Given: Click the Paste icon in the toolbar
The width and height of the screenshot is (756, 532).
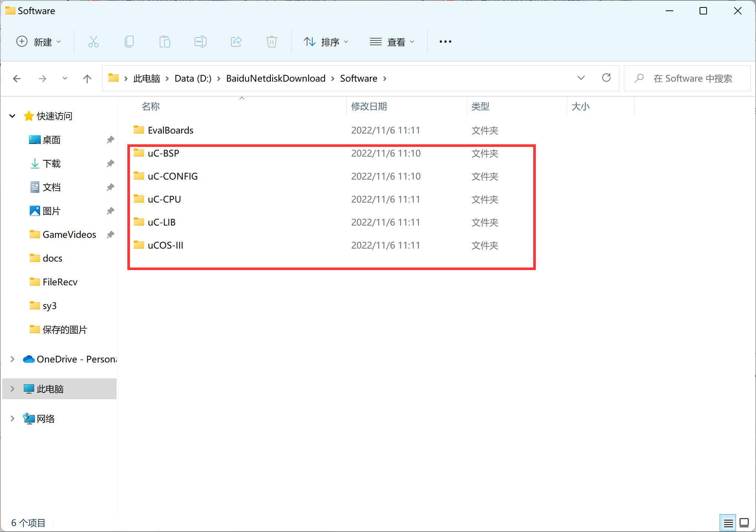Looking at the screenshot, I should tap(165, 42).
